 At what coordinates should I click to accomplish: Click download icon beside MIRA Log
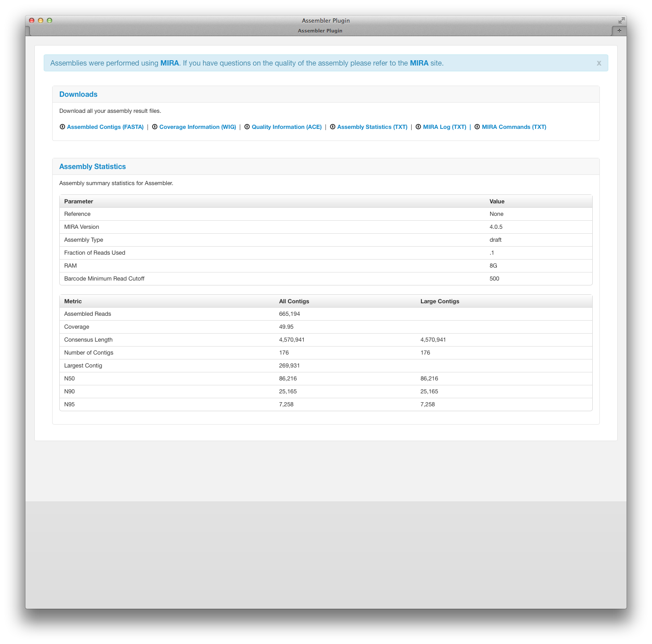(418, 127)
